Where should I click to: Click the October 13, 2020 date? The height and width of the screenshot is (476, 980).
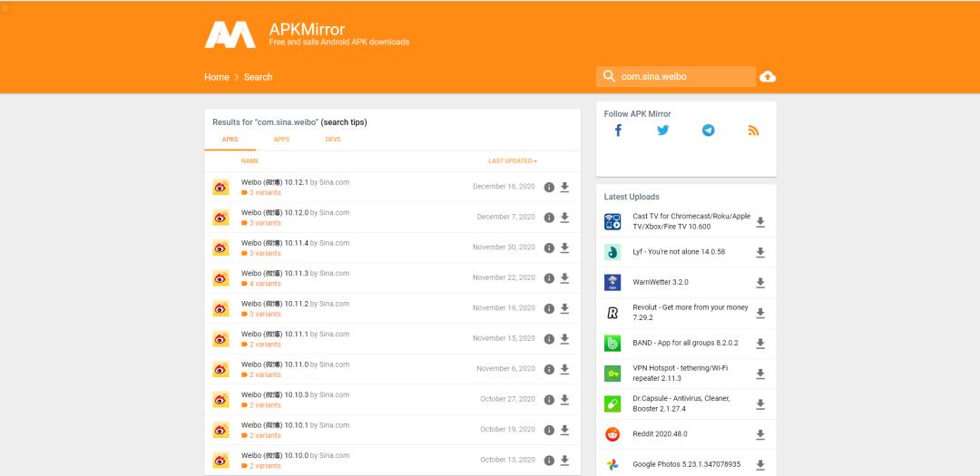(x=507, y=460)
